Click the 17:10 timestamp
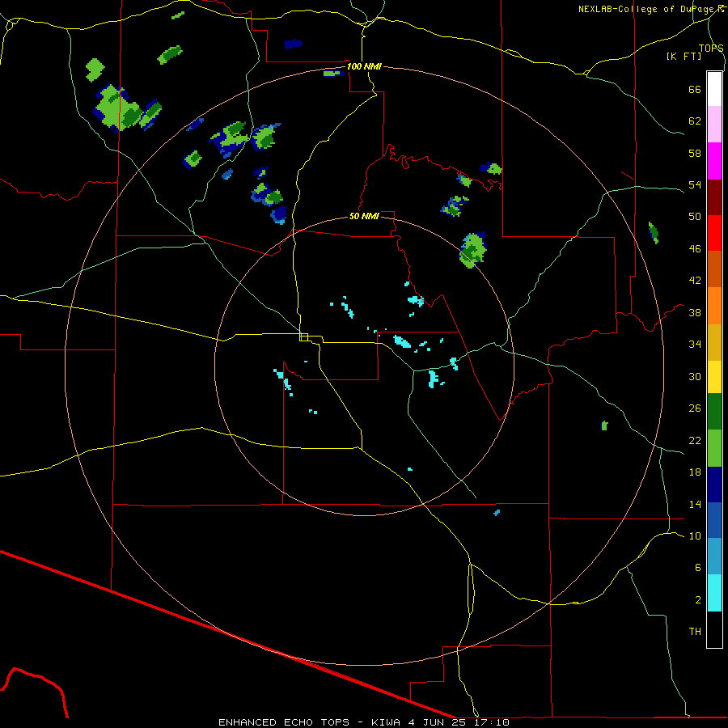The height and width of the screenshot is (728, 728). pyautogui.click(x=492, y=722)
